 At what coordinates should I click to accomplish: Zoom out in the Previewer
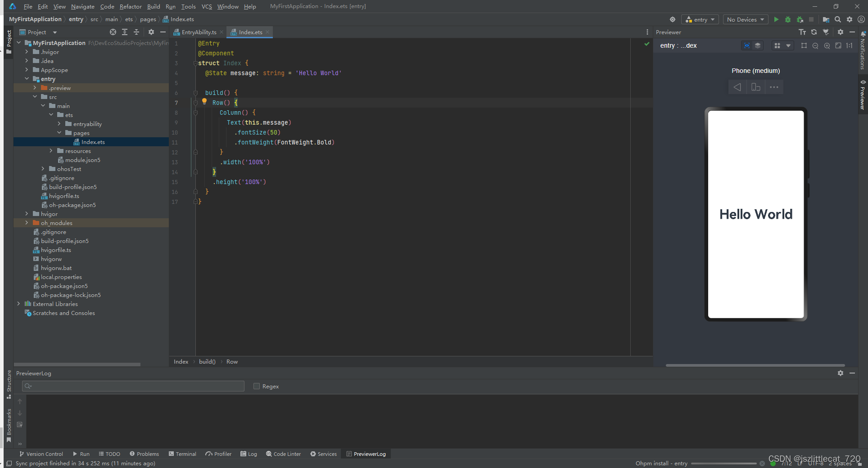point(815,45)
